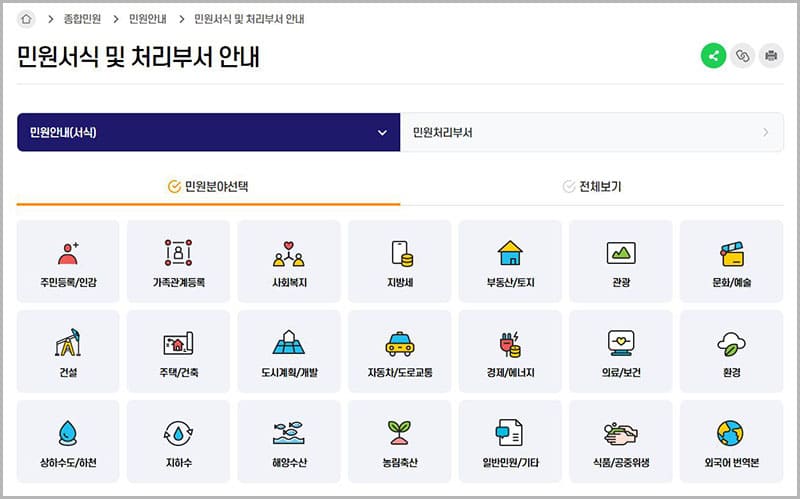Screen dimensions: 800x499
Task: Open the 의료/보건 category
Action: pyautogui.click(x=620, y=351)
